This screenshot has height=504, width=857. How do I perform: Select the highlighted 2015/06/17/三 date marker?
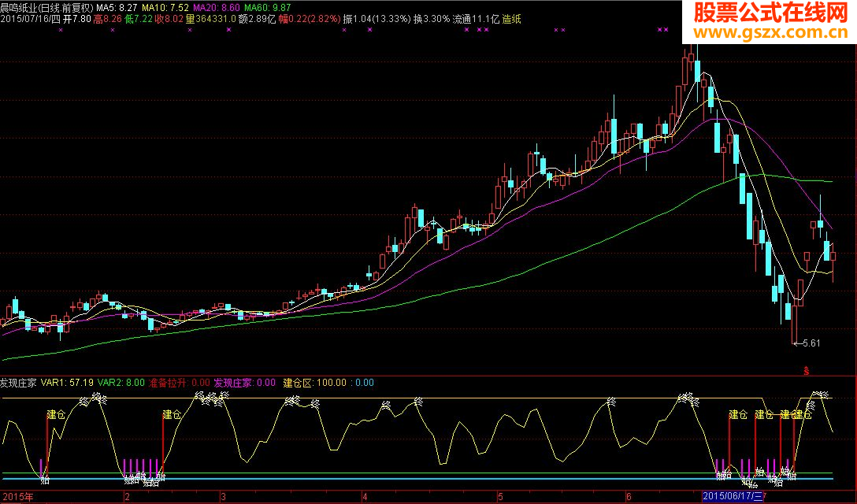pyautogui.click(x=733, y=496)
